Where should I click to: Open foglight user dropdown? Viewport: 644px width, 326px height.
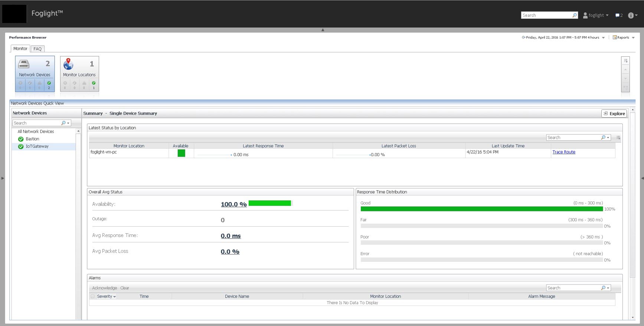[607, 16]
